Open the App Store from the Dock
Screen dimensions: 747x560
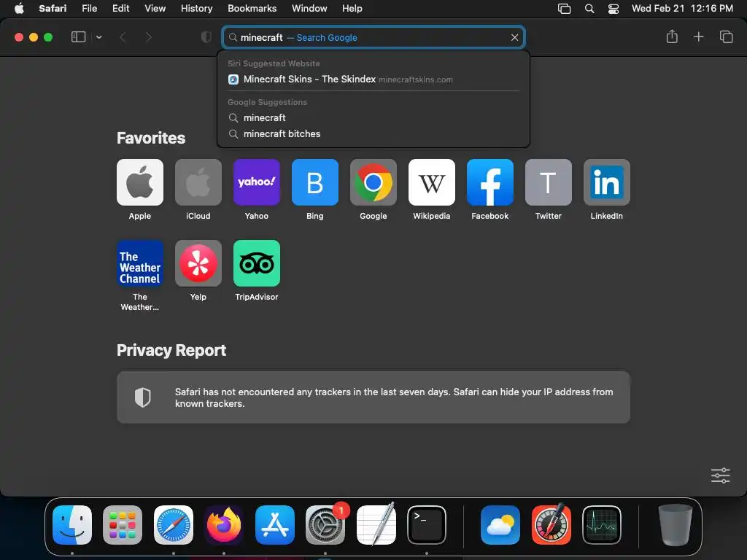pos(275,525)
